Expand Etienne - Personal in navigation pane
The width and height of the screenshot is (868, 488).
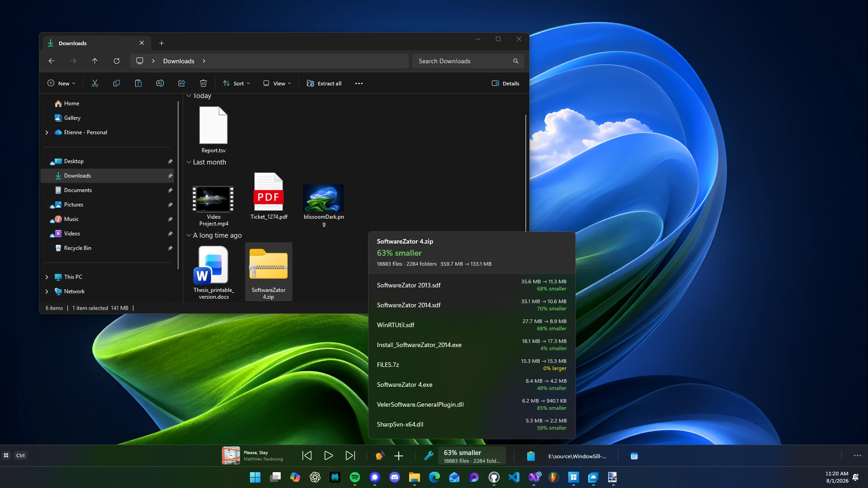pyautogui.click(x=47, y=132)
